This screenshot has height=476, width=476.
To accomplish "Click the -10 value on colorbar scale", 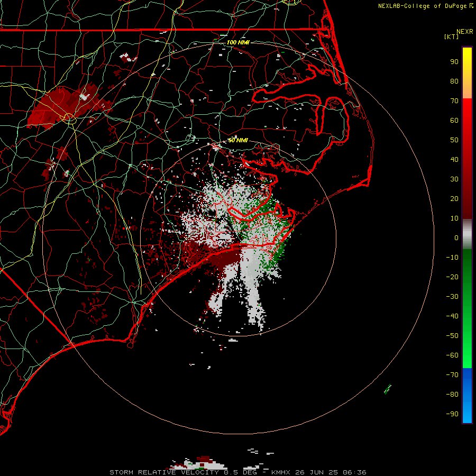I will [x=452, y=258].
